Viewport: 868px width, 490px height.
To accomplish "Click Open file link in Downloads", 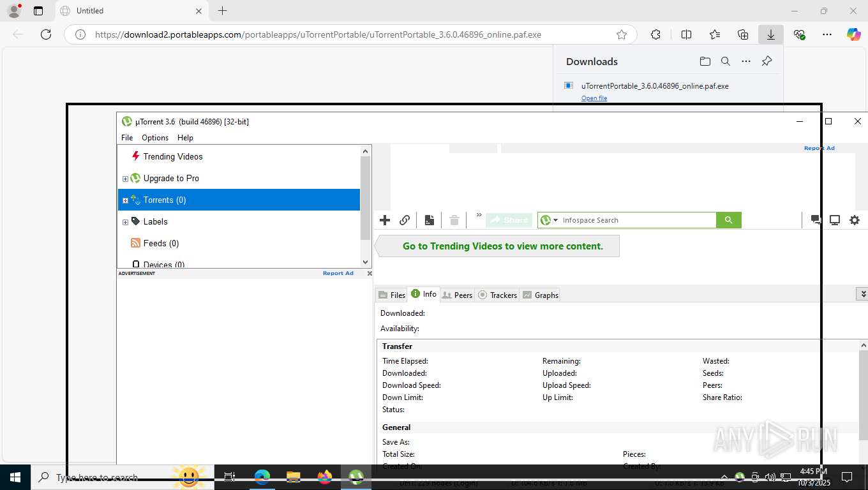I will pos(594,98).
